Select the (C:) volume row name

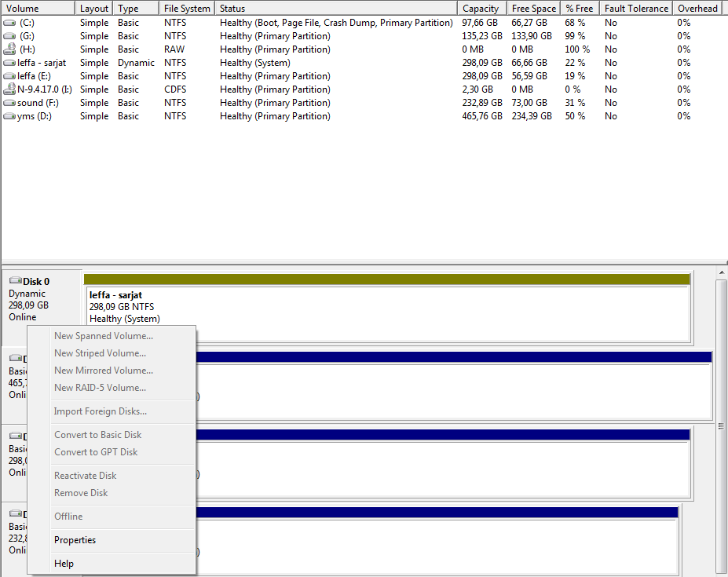(27, 23)
